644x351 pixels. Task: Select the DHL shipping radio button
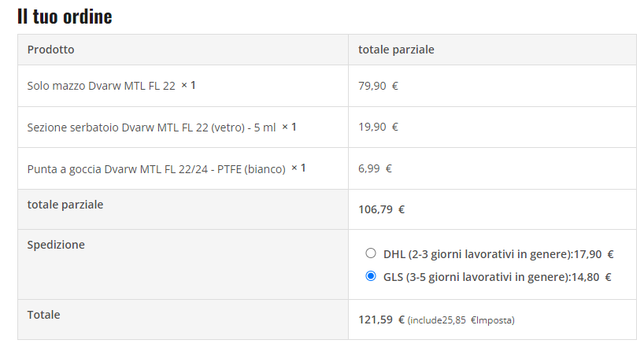click(x=371, y=253)
